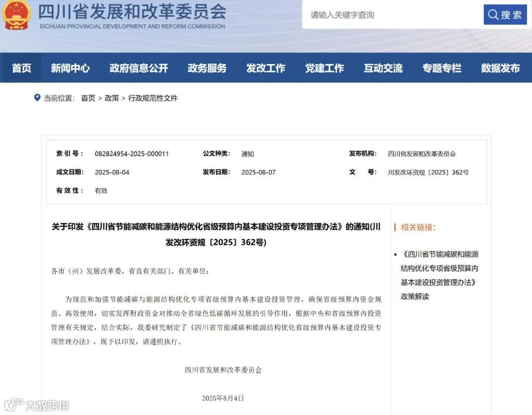Open the 发改工作 menu item

click(266, 68)
